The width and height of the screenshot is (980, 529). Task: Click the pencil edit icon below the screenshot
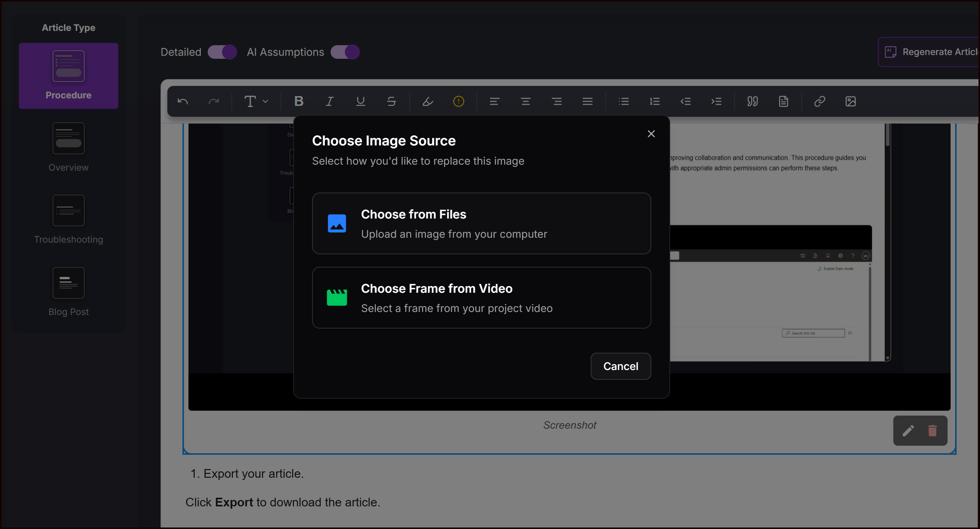coord(908,431)
